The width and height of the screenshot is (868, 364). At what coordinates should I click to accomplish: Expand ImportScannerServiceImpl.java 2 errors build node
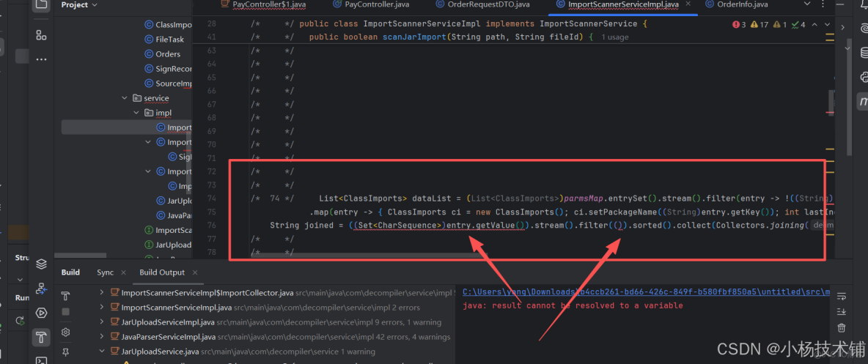[x=102, y=307]
